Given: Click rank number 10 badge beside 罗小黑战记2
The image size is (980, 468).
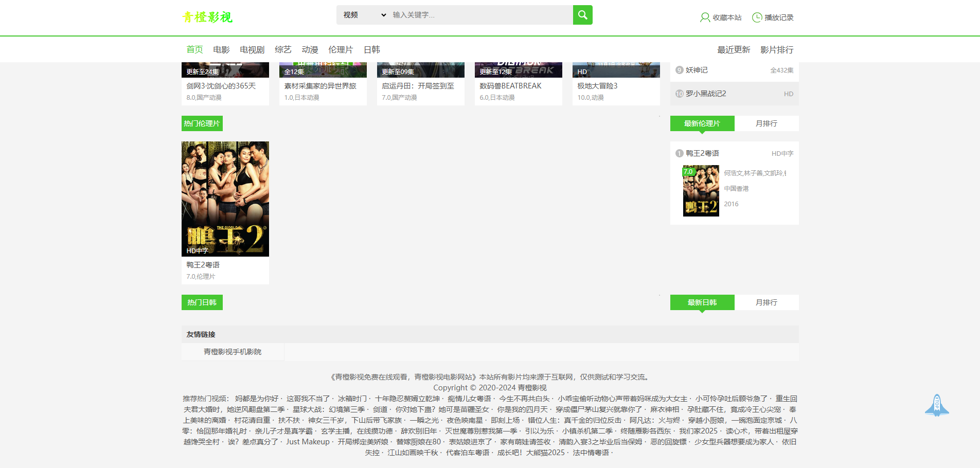Looking at the screenshot, I should click(679, 94).
